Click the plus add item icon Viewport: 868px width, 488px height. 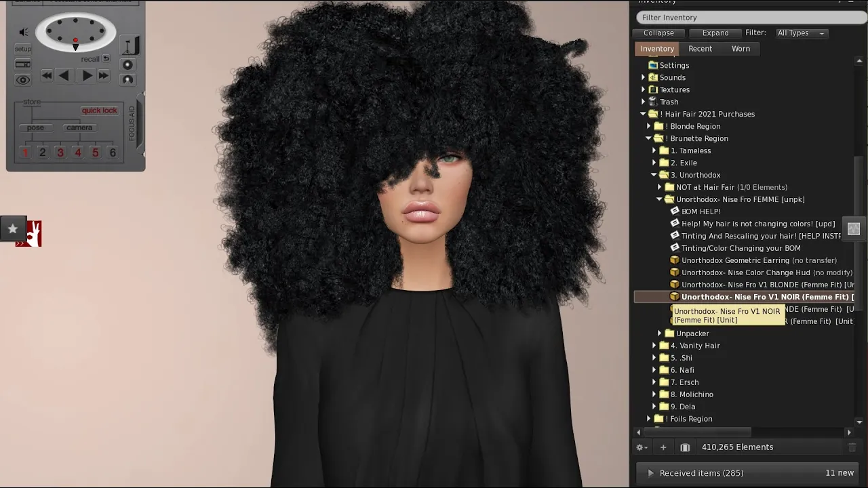point(663,447)
